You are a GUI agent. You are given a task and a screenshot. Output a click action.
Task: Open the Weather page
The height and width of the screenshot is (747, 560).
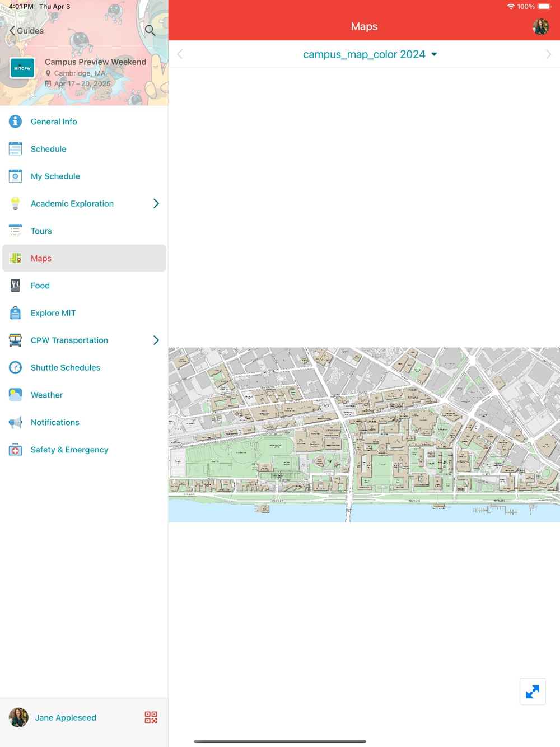[x=84, y=395]
